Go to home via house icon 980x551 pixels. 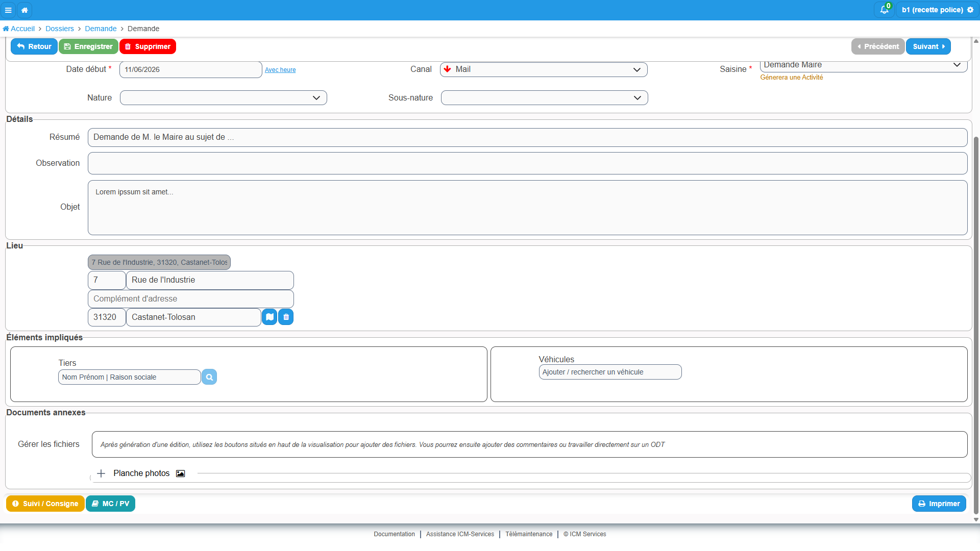tap(24, 10)
